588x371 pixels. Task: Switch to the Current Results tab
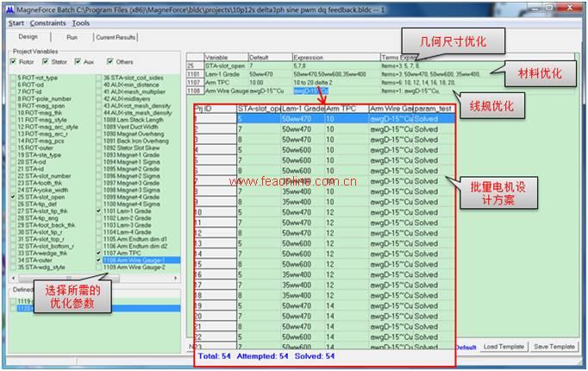(116, 38)
